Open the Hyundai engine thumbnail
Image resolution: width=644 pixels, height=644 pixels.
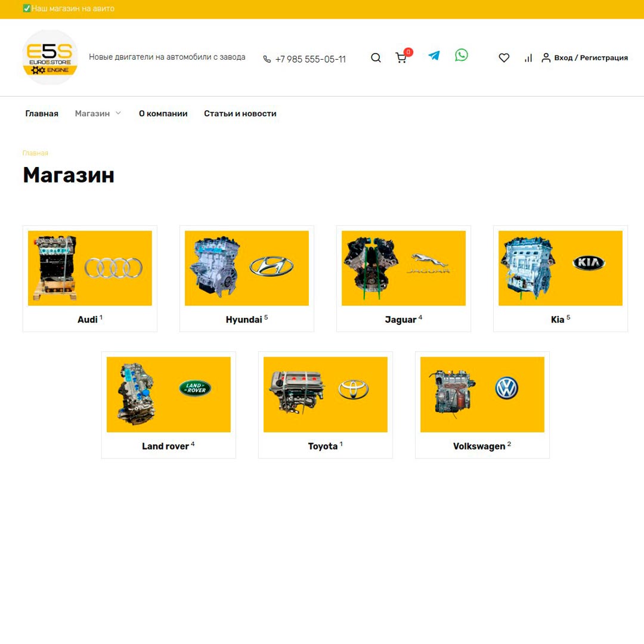(247, 268)
